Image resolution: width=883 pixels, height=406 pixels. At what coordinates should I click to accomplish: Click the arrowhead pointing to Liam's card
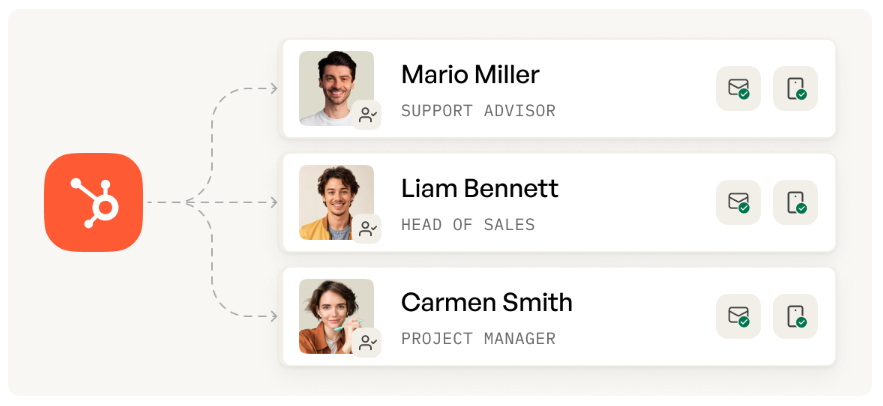pos(272,202)
